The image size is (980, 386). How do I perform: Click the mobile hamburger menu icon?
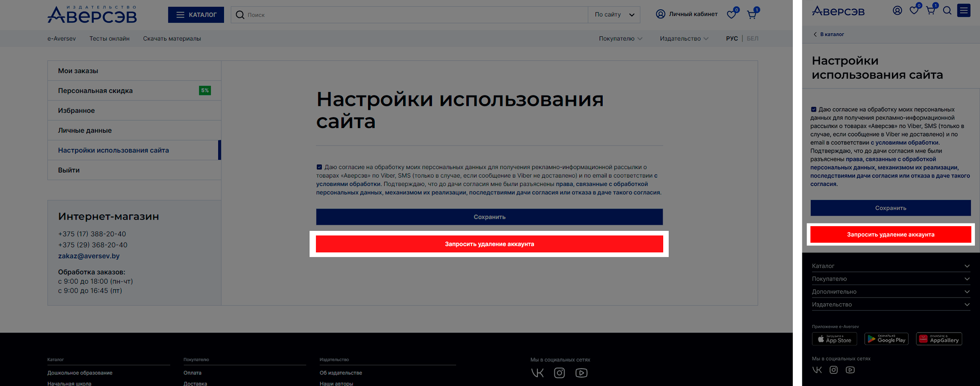(963, 11)
